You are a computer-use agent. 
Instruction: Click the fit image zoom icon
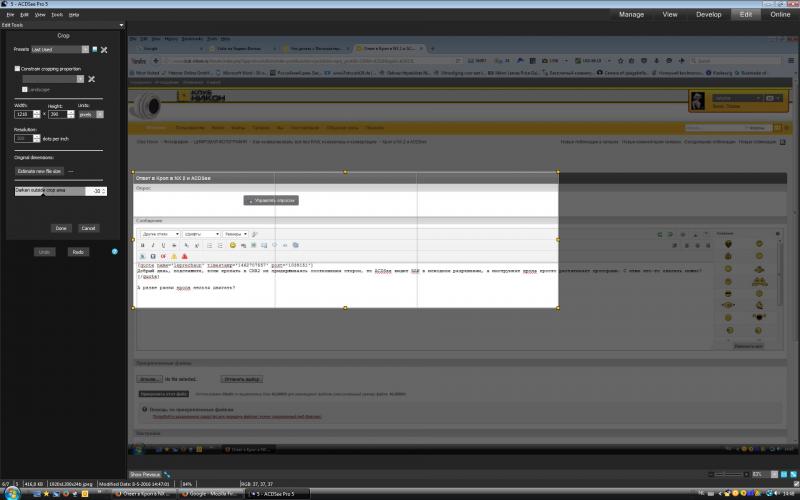[793, 474]
